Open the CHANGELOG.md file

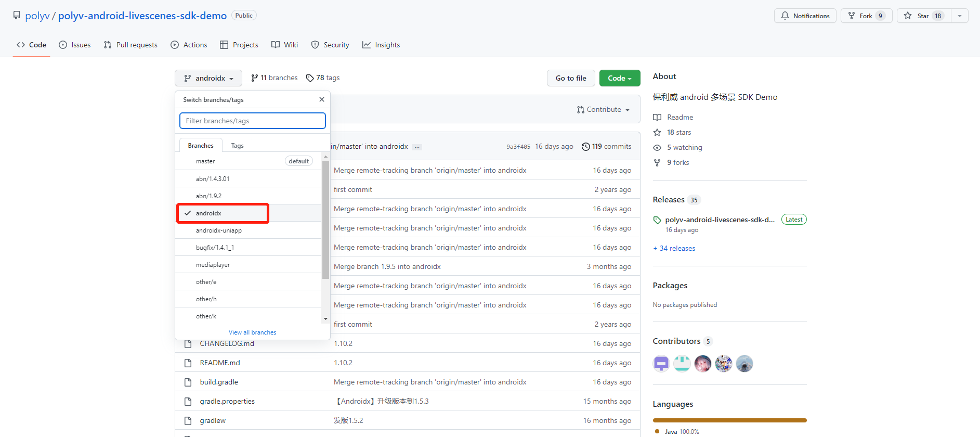227,344
